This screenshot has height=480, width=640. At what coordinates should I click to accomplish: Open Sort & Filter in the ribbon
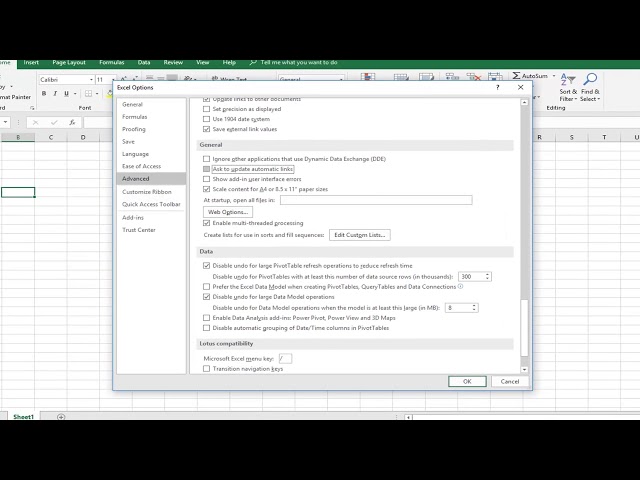[568, 87]
